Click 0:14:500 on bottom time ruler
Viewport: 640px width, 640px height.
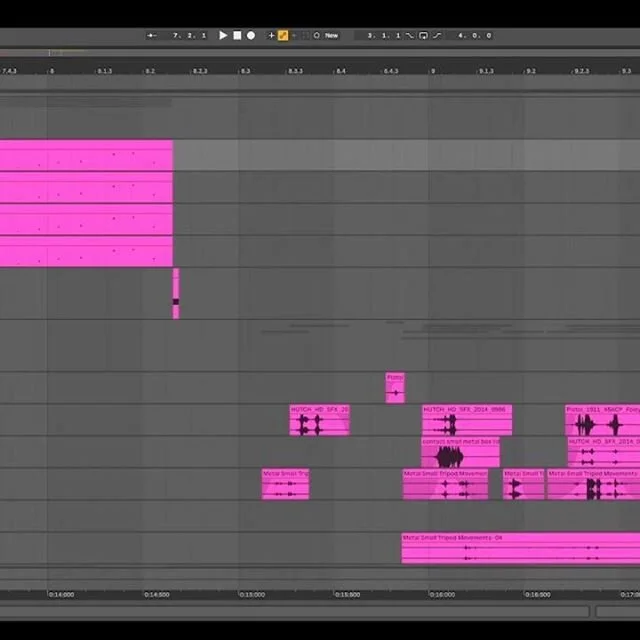click(x=157, y=595)
